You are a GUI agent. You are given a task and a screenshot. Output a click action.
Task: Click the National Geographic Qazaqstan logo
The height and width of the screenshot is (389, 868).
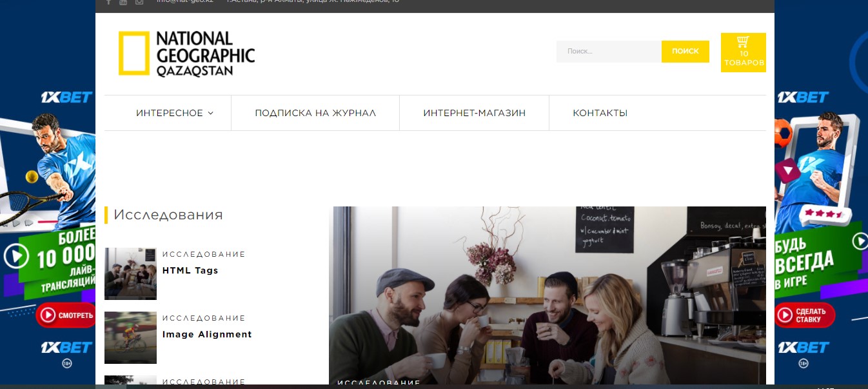(186, 54)
